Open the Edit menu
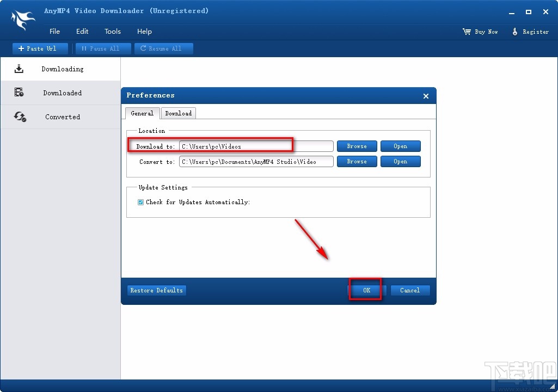This screenshot has width=558, height=392. click(82, 32)
